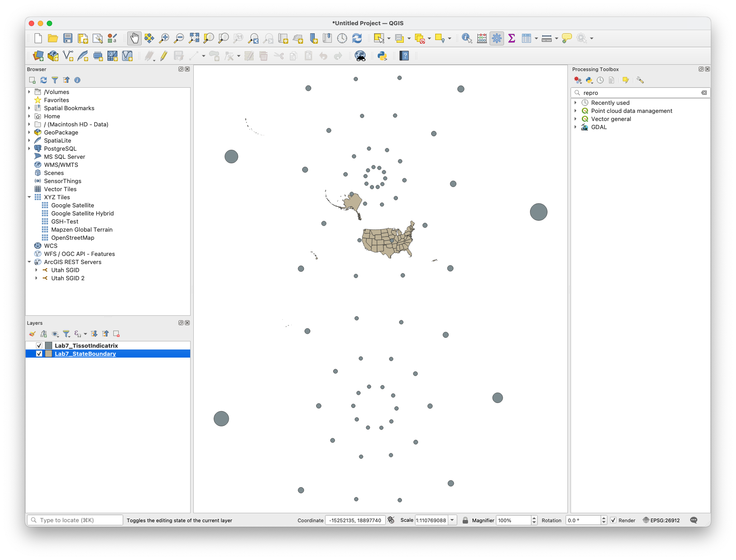Open the log messages speech bubble
Screen dimensions: 736x560
tap(694, 520)
